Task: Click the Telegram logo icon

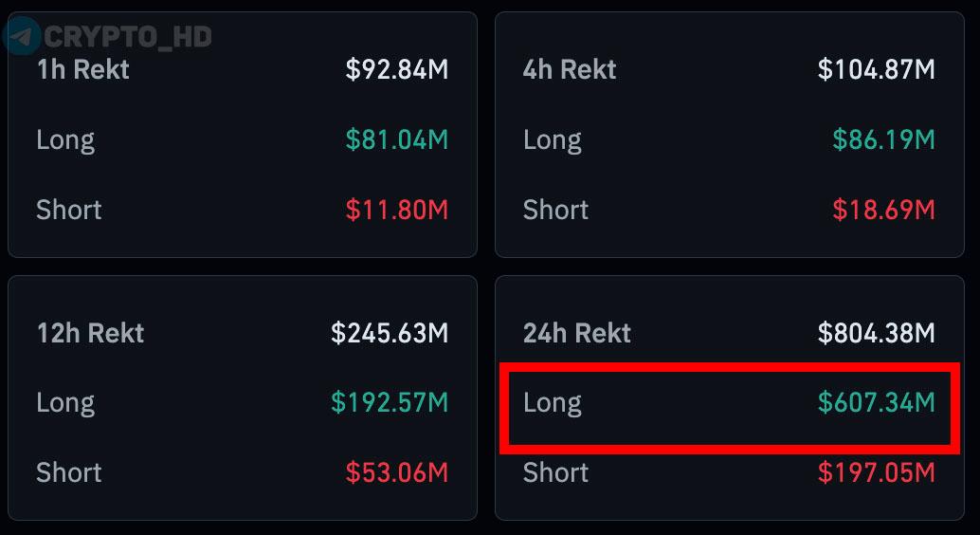Action: coord(22,37)
